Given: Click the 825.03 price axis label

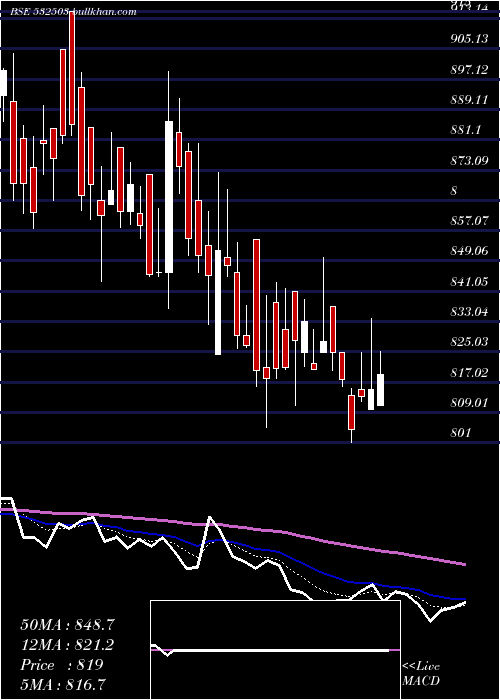Looking at the screenshot, I should pyautogui.click(x=469, y=342).
